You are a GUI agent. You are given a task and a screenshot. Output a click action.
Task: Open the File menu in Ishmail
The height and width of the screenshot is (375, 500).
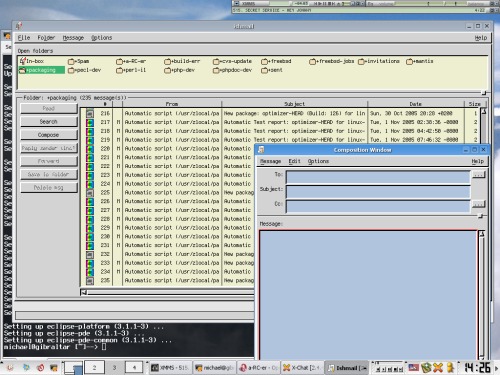(24, 38)
